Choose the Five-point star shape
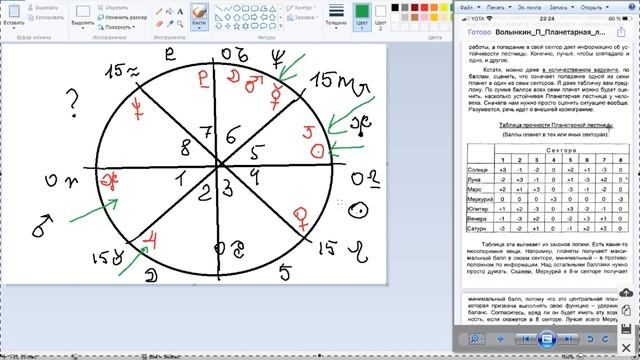Screen dimensions: 640x360 point(237,26)
